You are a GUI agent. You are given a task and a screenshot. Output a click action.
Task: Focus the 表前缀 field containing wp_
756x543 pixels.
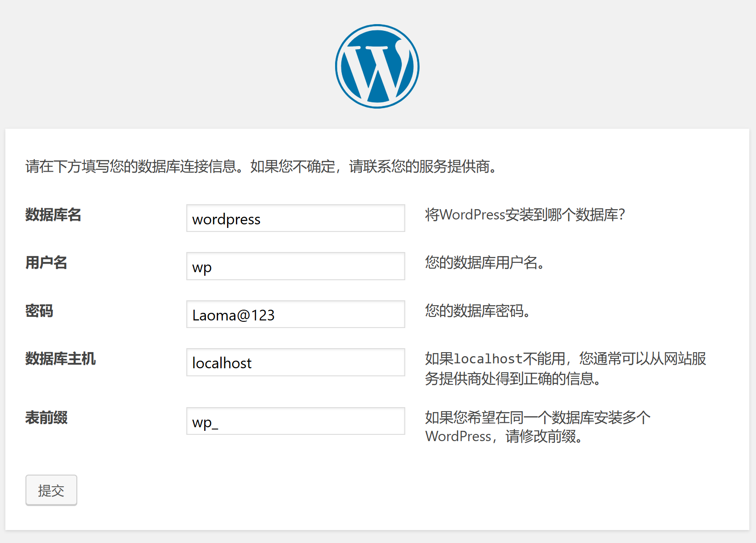[x=296, y=421]
